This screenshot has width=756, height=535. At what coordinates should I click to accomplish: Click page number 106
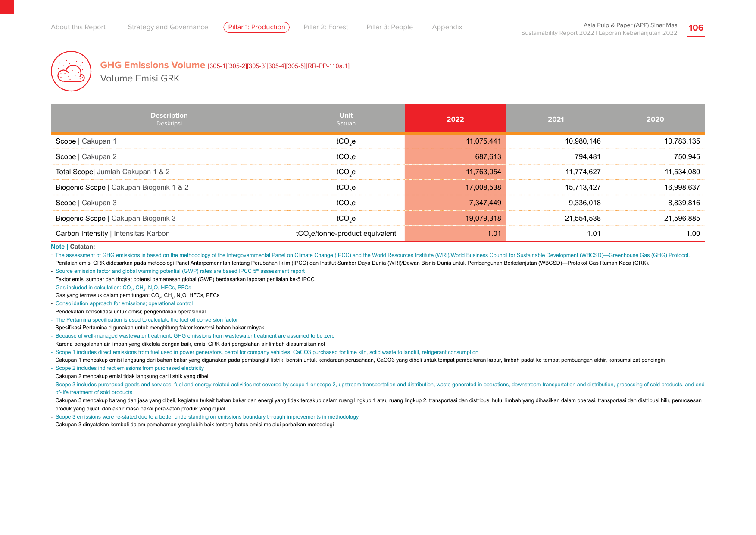pos(696,28)
